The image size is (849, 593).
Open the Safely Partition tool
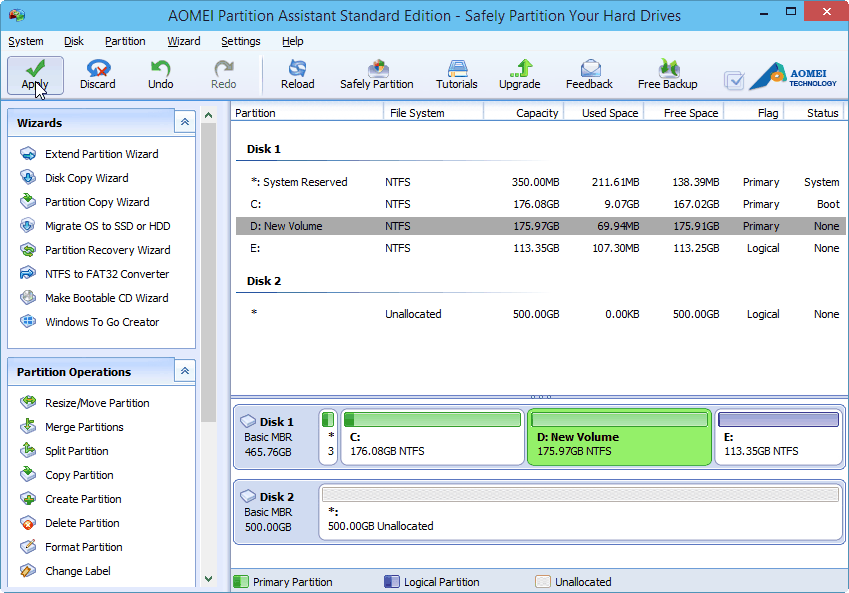coord(377,68)
